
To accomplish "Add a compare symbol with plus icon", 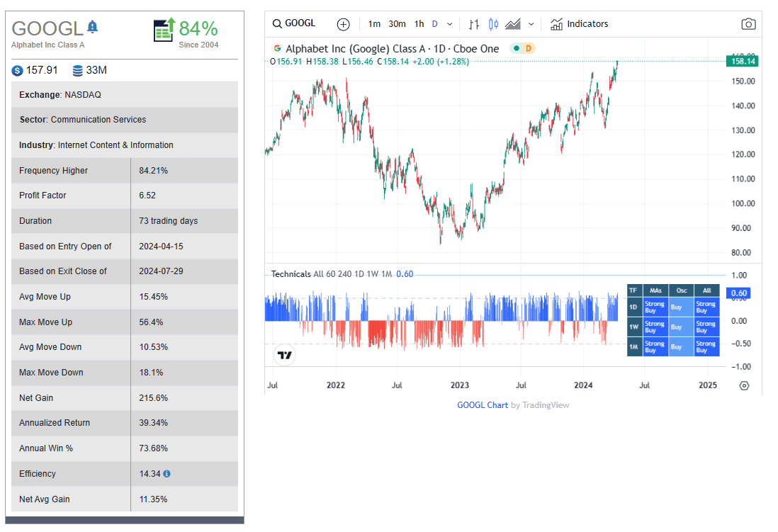I will point(343,24).
